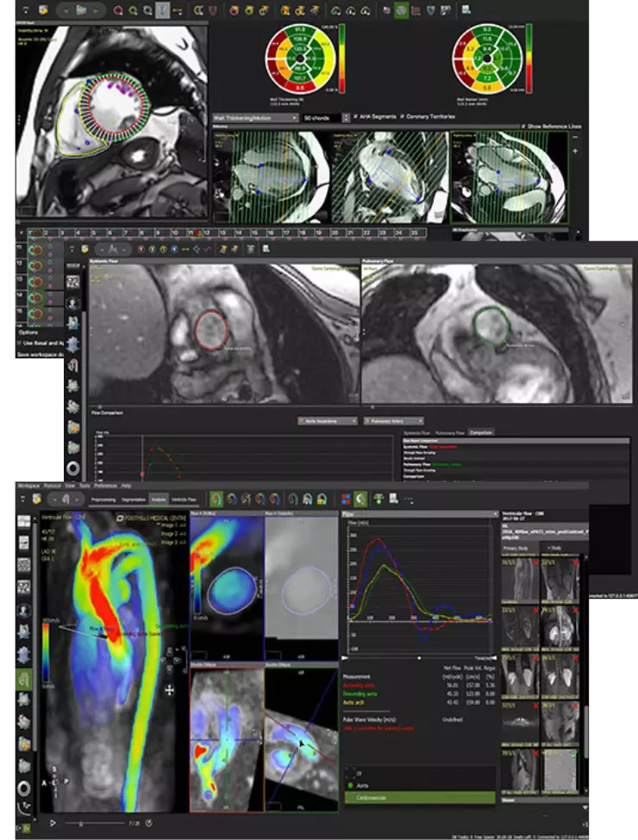Viewport: 638px width, 840px height.
Task: Open patient silhouette module in 4D flow sidebar
Action: click(24, 610)
